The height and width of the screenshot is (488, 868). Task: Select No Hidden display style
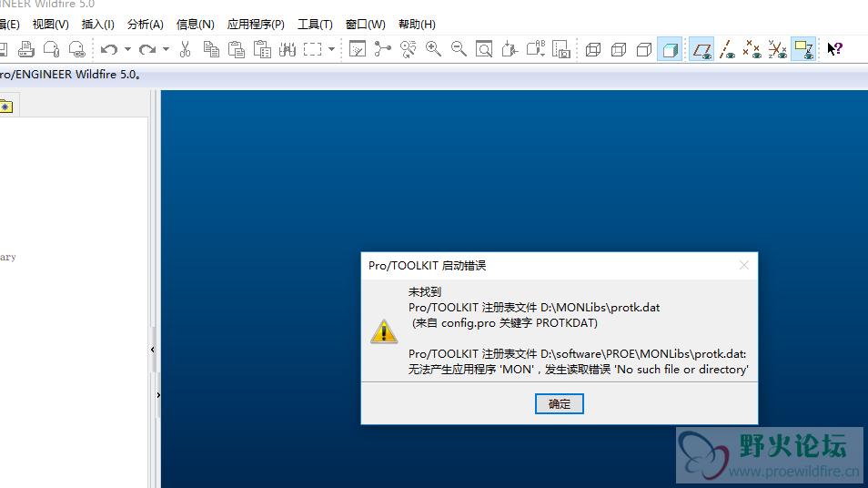coord(644,49)
